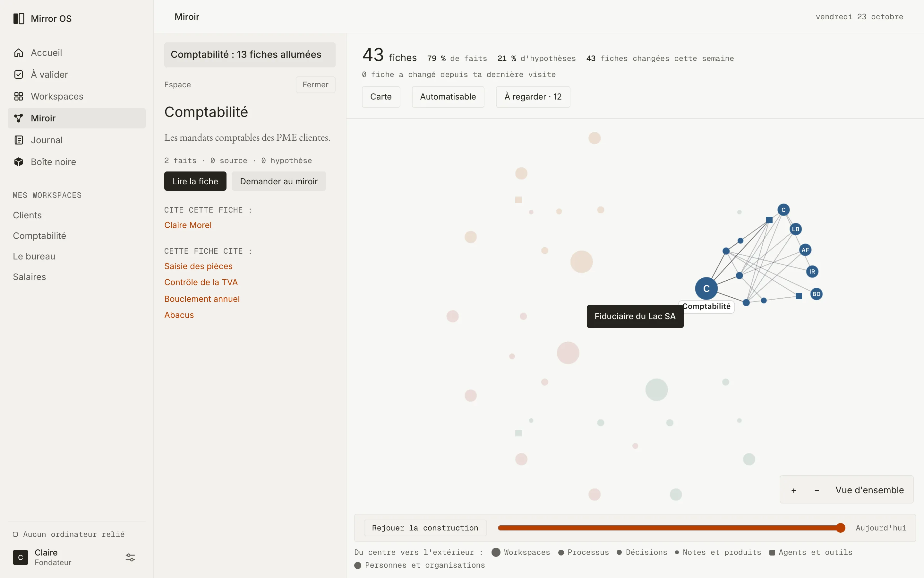Open the À regarder · 12 view
This screenshot has height=578, width=924.
533,97
